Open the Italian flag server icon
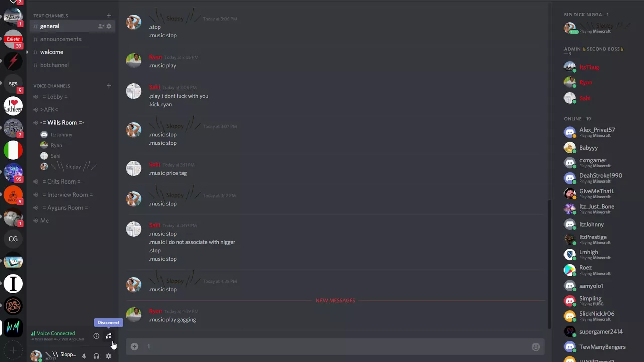 pyautogui.click(x=13, y=150)
